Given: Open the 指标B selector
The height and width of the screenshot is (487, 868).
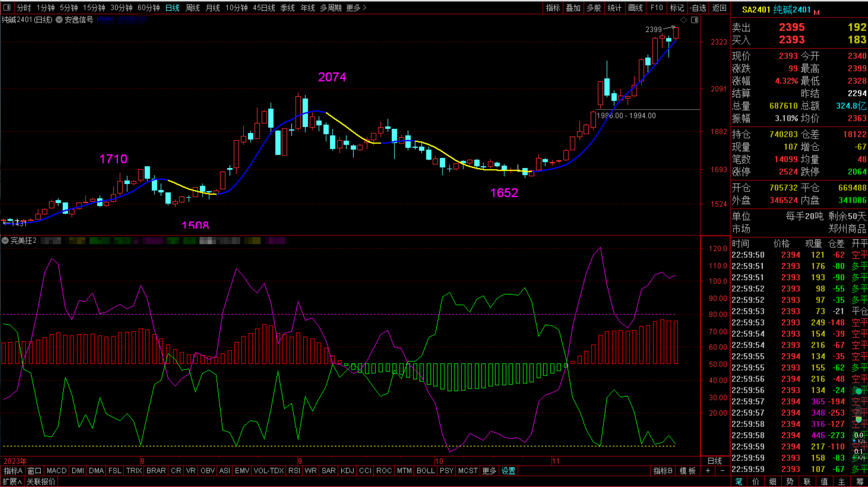Looking at the screenshot, I should (x=663, y=471).
